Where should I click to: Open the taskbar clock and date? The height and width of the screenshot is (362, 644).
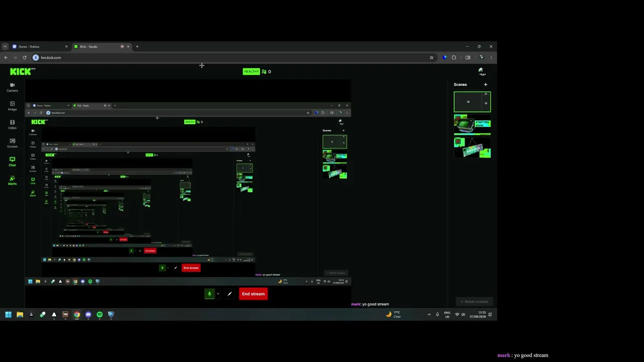pos(478,315)
